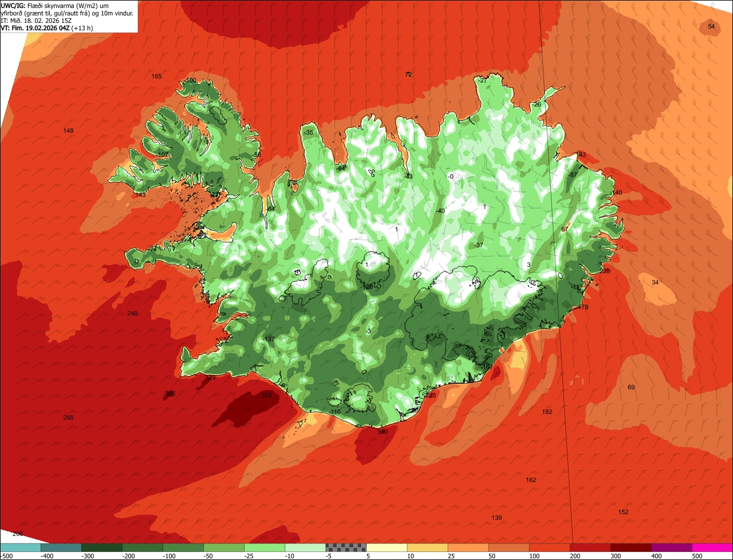
Task: Click the legend swatch between -500 and -400
Action: pos(21,547)
